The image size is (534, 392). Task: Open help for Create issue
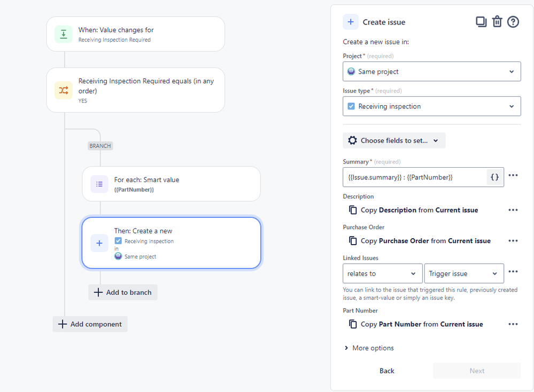click(513, 22)
